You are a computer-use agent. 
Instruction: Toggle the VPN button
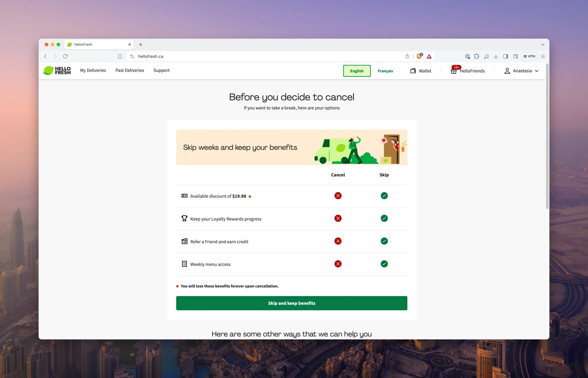click(x=529, y=56)
